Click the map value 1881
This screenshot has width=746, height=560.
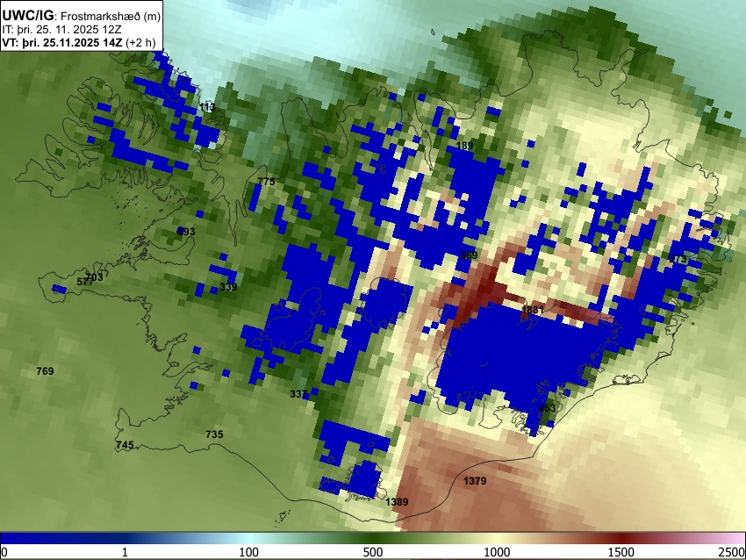pyautogui.click(x=533, y=310)
